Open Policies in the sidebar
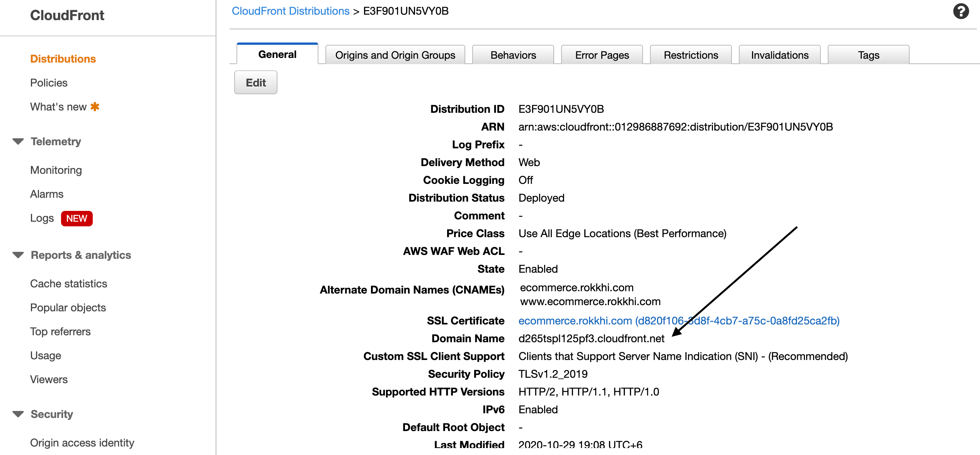This screenshot has height=455, width=980. pyautogui.click(x=49, y=83)
